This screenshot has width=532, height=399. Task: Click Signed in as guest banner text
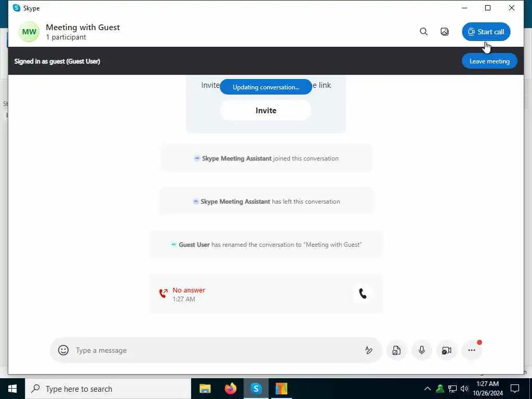(x=57, y=61)
